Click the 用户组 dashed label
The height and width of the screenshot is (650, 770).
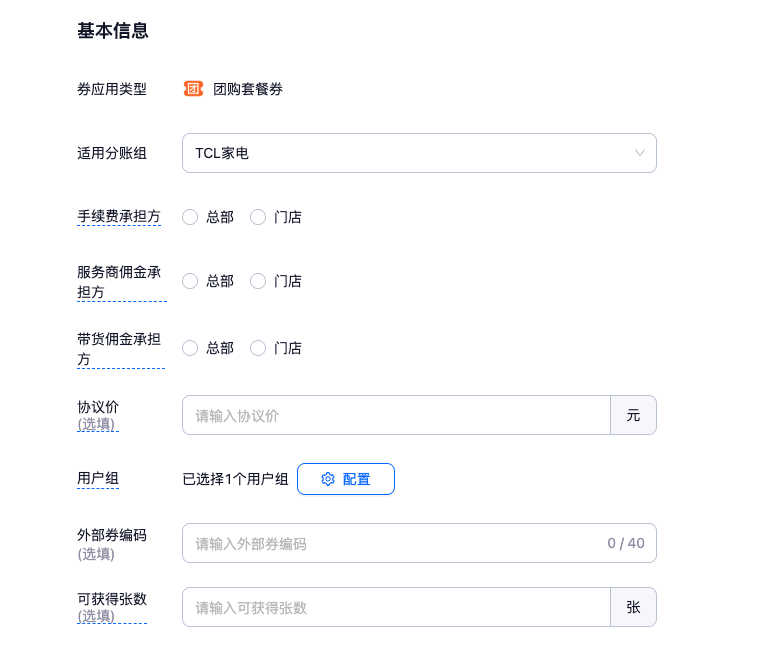click(98, 478)
